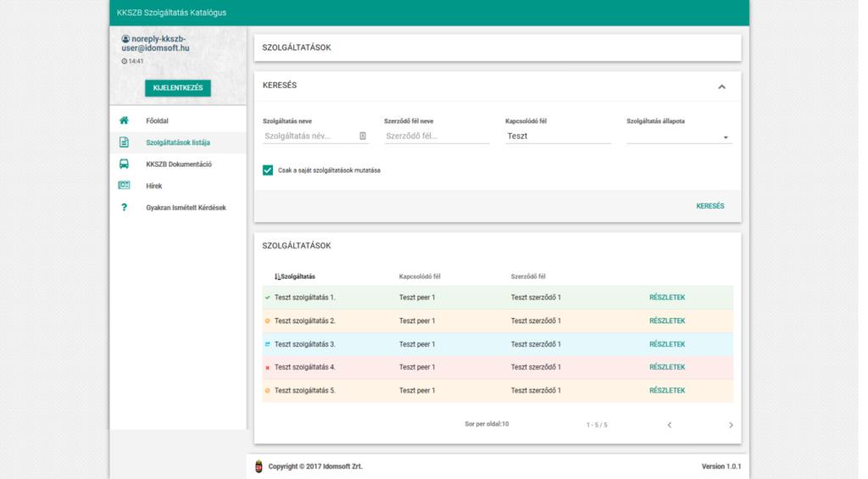Click the icon inside the Szolgáltatás neve field

tap(363, 136)
